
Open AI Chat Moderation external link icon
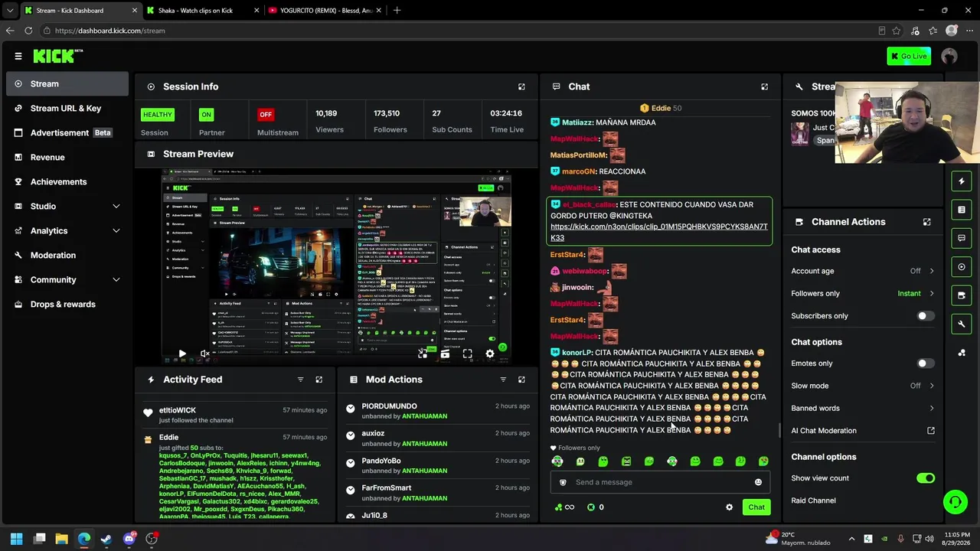click(931, 431)
